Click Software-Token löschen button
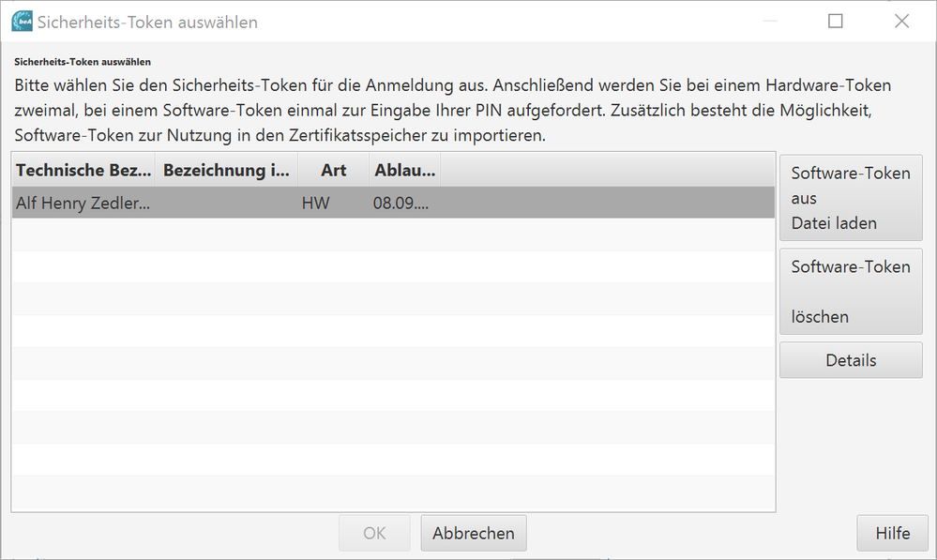937x560 pixels. coord(851,292)
